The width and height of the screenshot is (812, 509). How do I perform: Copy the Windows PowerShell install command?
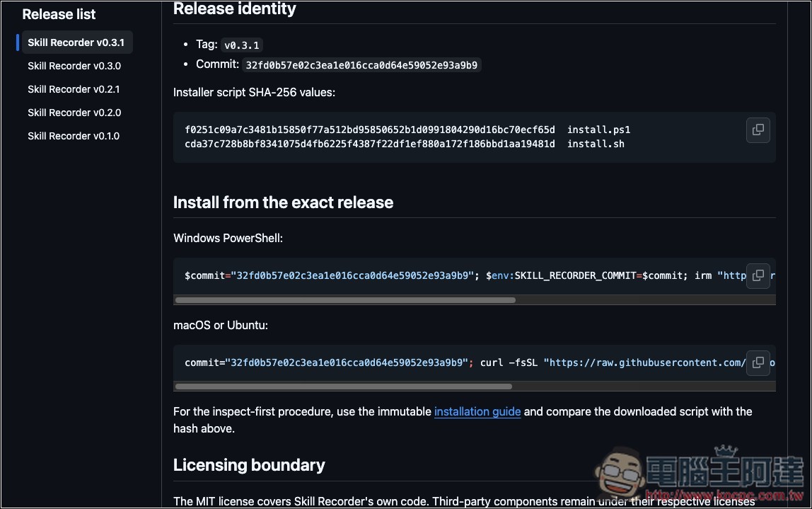click(758, 275)
